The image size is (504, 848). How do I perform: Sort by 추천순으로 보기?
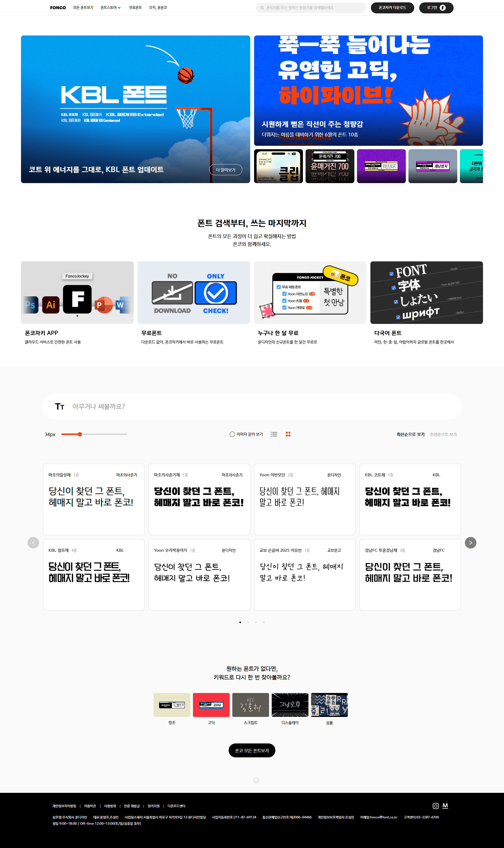443,434
